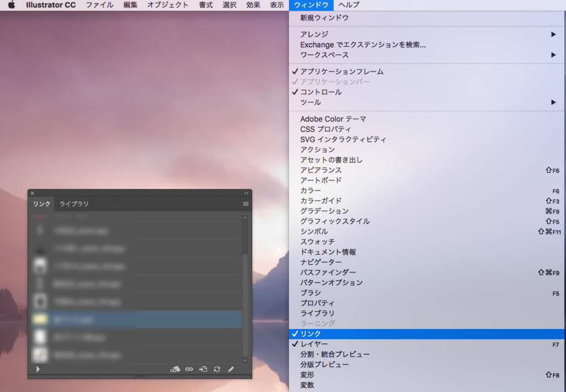Image resolution: width=566 pixels, height=392 pixels.
Task: Open the シンボル panel
Action: click(x=427, y=231)
